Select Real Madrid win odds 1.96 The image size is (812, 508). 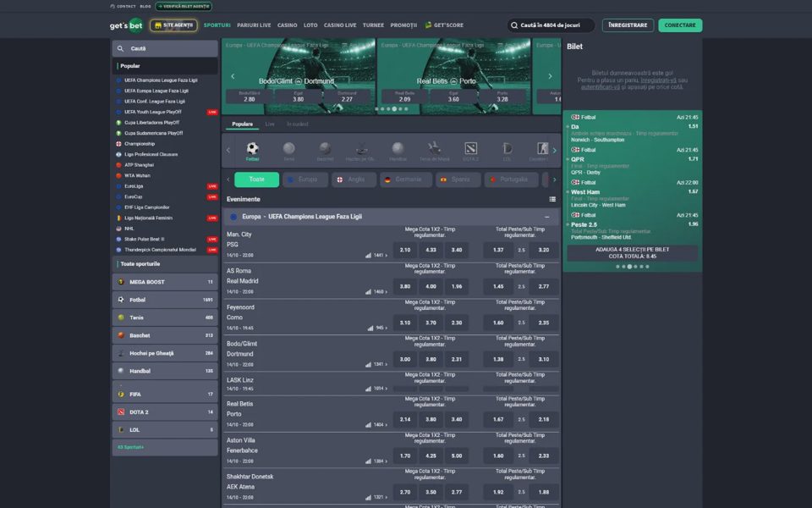pyautogui.click(x=457, y=286)
